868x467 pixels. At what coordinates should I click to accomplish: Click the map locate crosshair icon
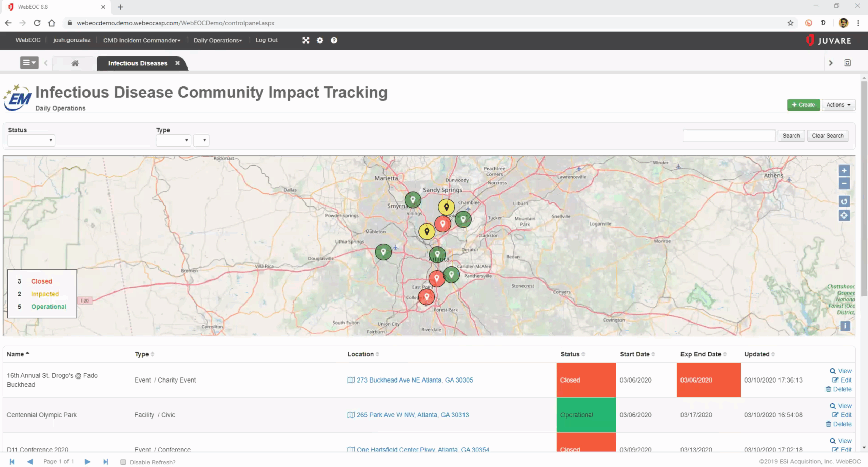pyautogui.click(x=844, y=215)
